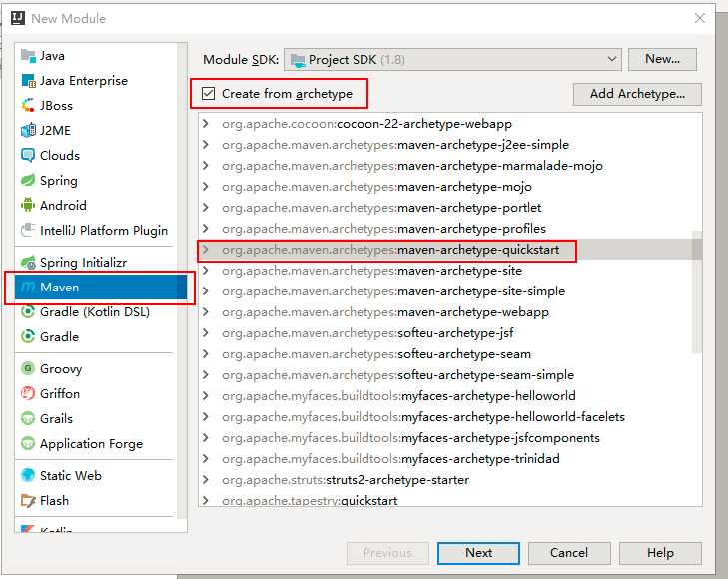Click the J2ME icon
This screenshot has height=579, width=728.
pos(28,131)
